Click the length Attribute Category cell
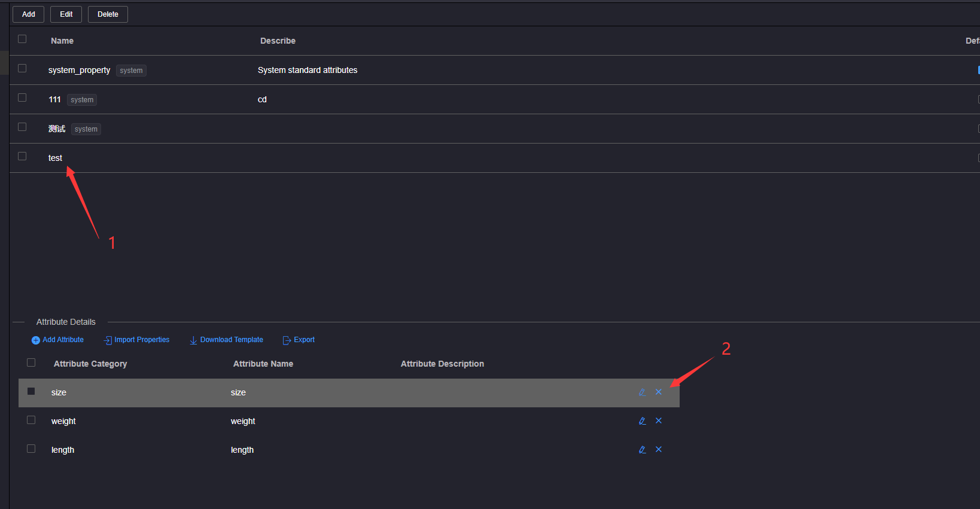The image size is (980, 509). coord(63,450)
